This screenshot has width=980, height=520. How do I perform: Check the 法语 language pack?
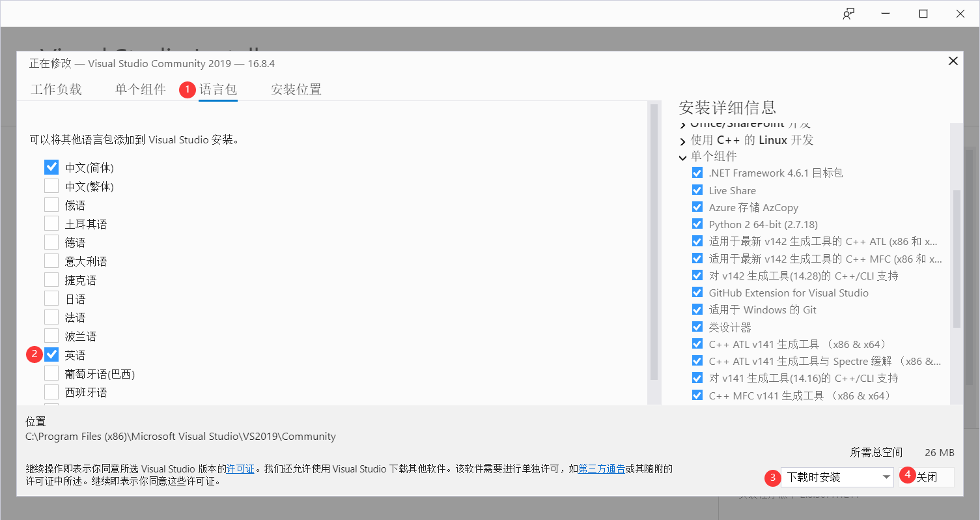coord(51,317)
